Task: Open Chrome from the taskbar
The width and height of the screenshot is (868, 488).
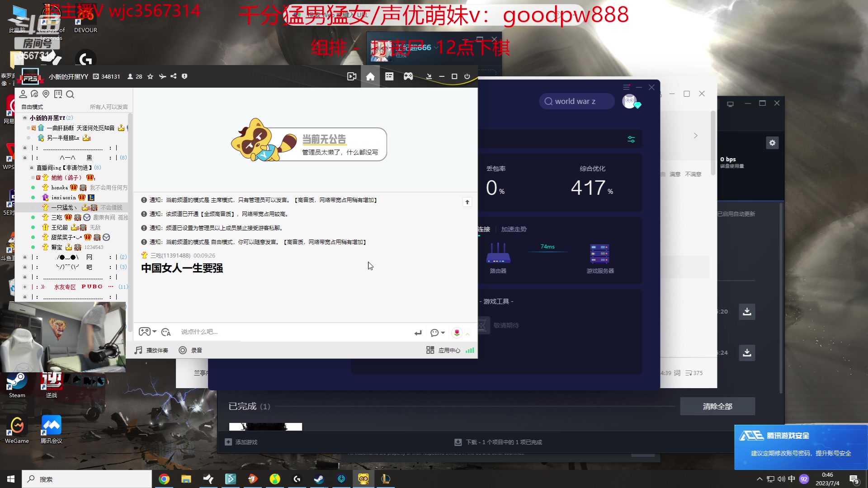Action: (x=164, y=479)
